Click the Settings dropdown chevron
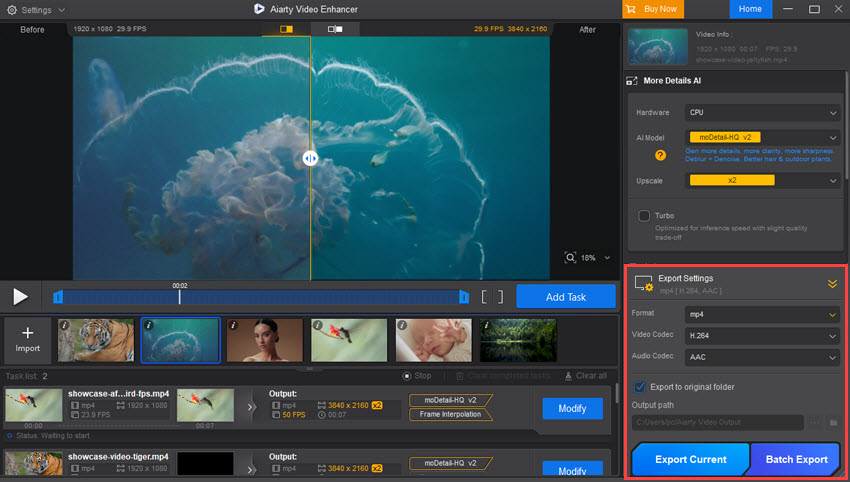The image size is (850, 482). click(61, 10)
